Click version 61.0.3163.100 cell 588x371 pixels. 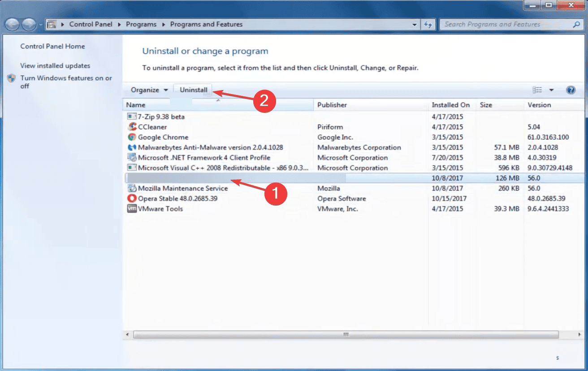point(549,137)
